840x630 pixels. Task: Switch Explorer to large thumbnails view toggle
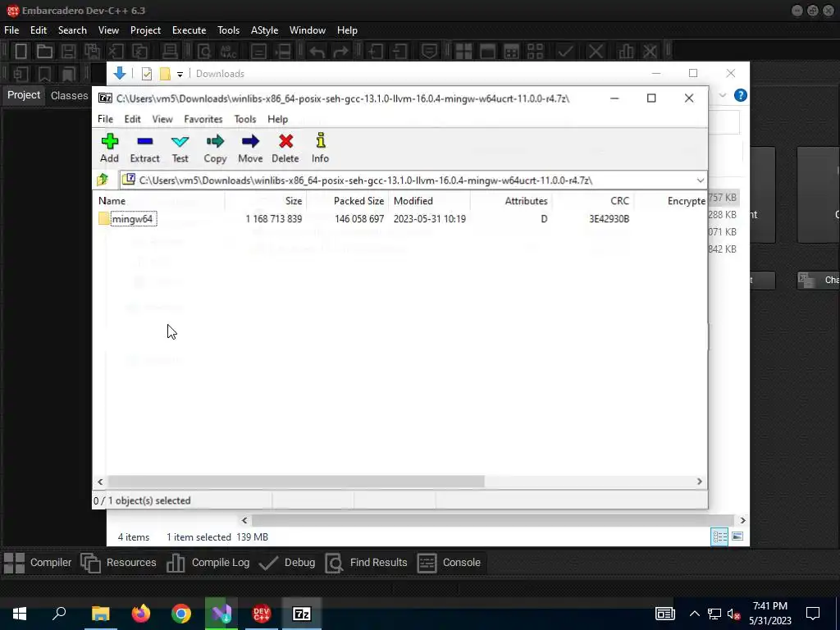pos(737,536)
